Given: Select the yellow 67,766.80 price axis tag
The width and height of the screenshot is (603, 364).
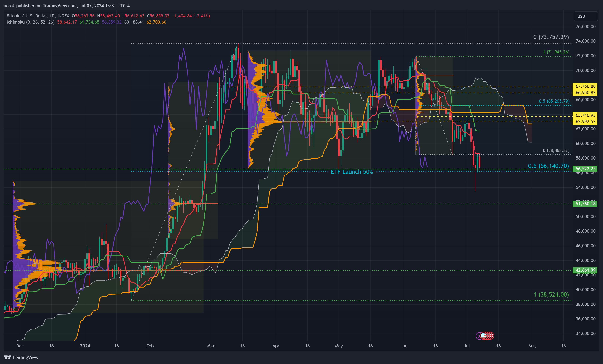Looking at the screenshot, I should pos(585,86).
